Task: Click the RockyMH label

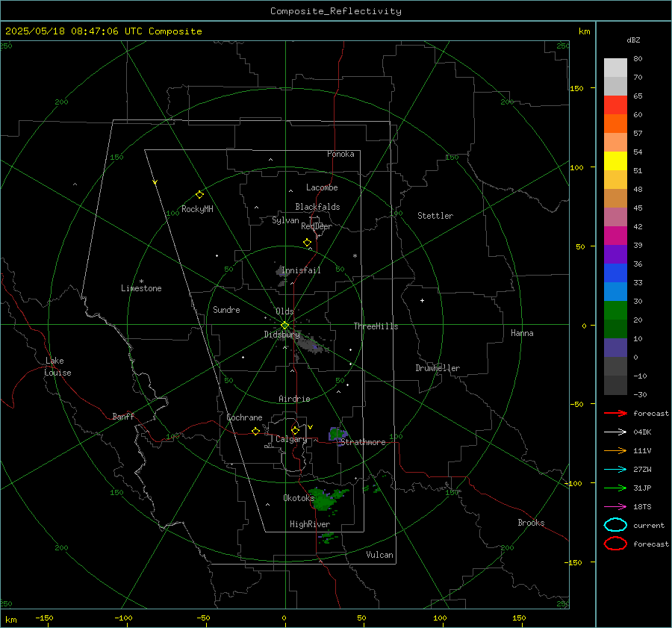Action: tap(197, 209)
